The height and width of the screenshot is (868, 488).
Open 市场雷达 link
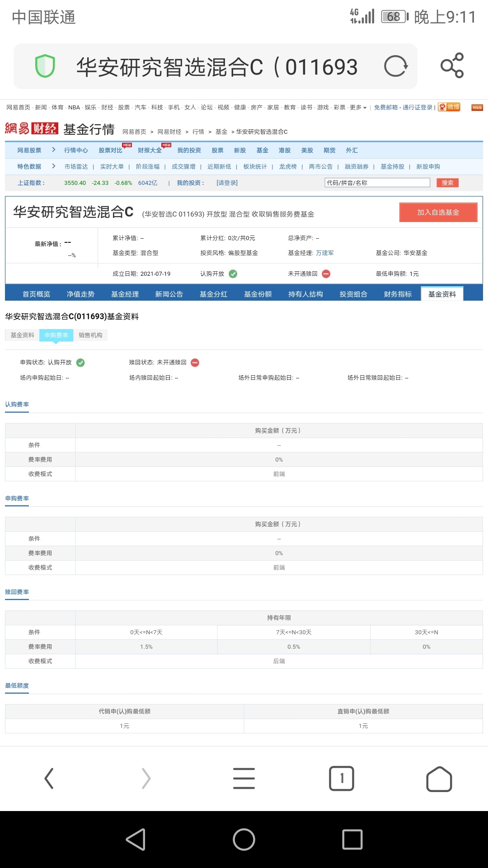76,166
